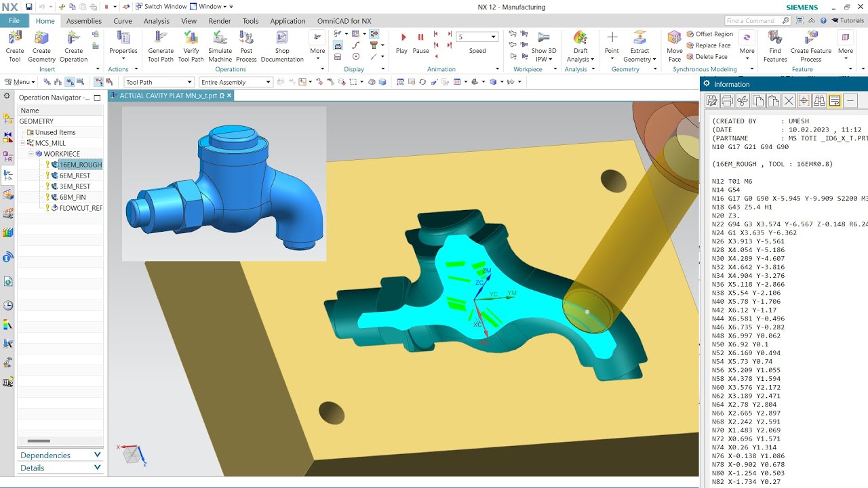Select the 6EM_REST operation
This screenshot has width=868, height=488.
75,176
